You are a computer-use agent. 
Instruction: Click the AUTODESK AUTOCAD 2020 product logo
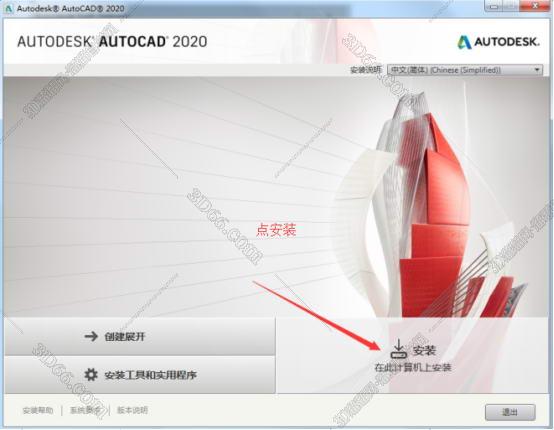112,41
